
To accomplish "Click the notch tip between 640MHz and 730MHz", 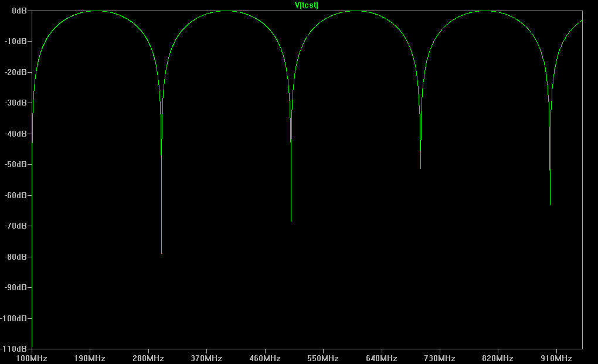I will tap(420, 168).
